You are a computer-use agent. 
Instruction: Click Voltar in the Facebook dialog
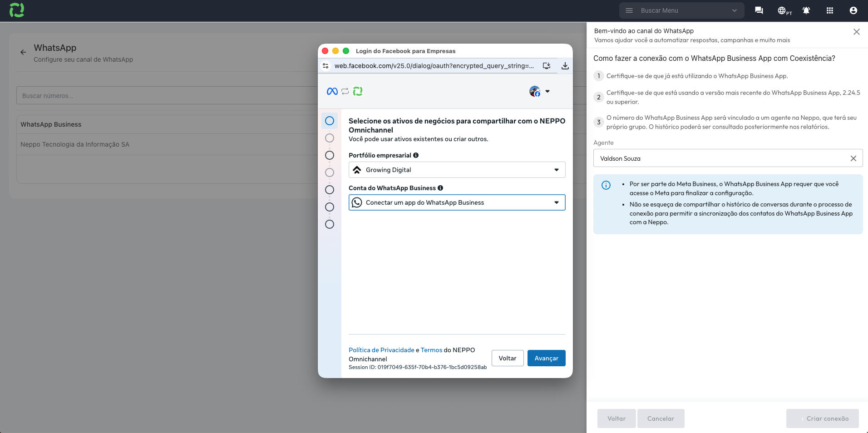point(508,358)
